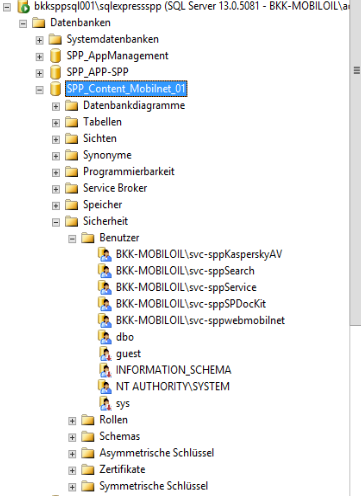The width and height of the screenshot is (361, 496).
Task: Click the dbo user icon
Action: tap(105, 337)
